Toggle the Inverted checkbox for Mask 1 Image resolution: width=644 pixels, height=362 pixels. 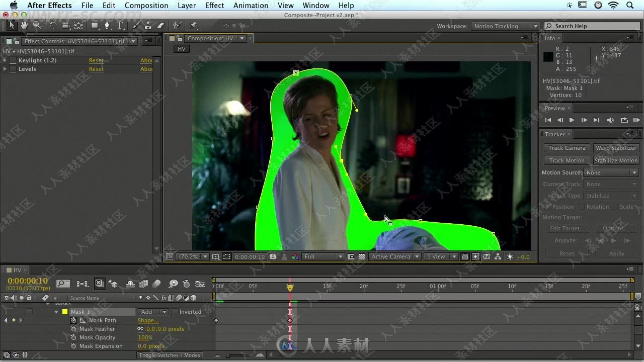click(x=175, y=312)
